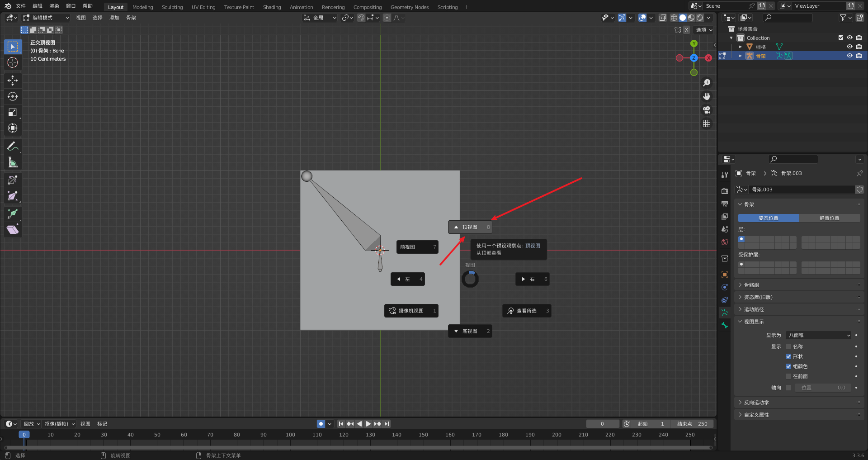
Task: Select the Bone Size tool
Action: pyautogui.click(x=13, y=196)
